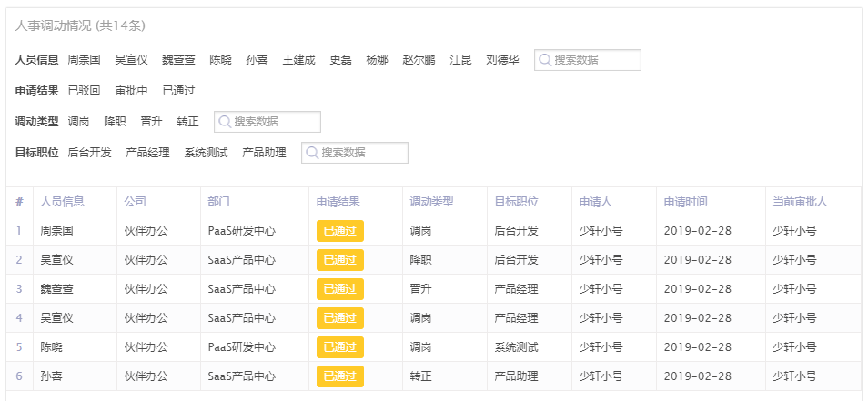
Task: Filter personnel by 刘德华
Action: tap(502, 60)
